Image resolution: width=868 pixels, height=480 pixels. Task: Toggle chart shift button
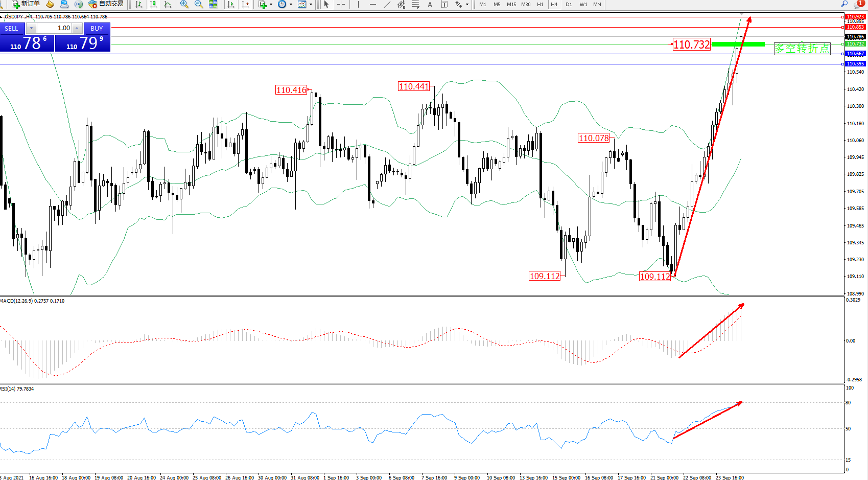[246, 4]
